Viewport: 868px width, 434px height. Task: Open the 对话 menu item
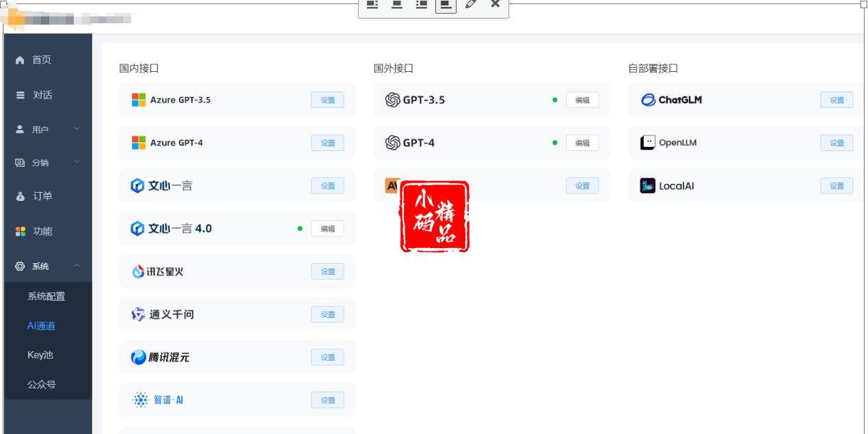tap(48, 95)
